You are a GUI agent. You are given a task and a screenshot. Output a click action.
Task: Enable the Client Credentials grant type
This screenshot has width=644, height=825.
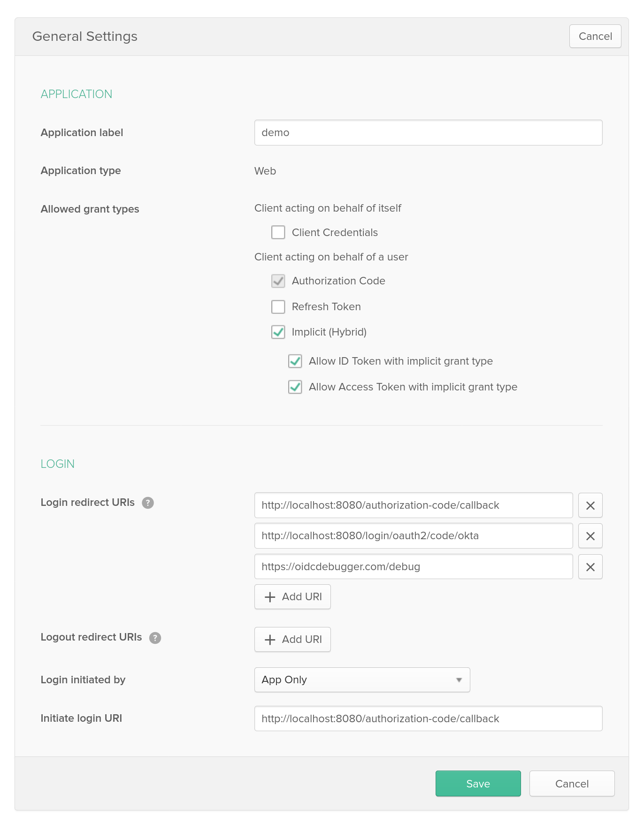tap(278, 232)
